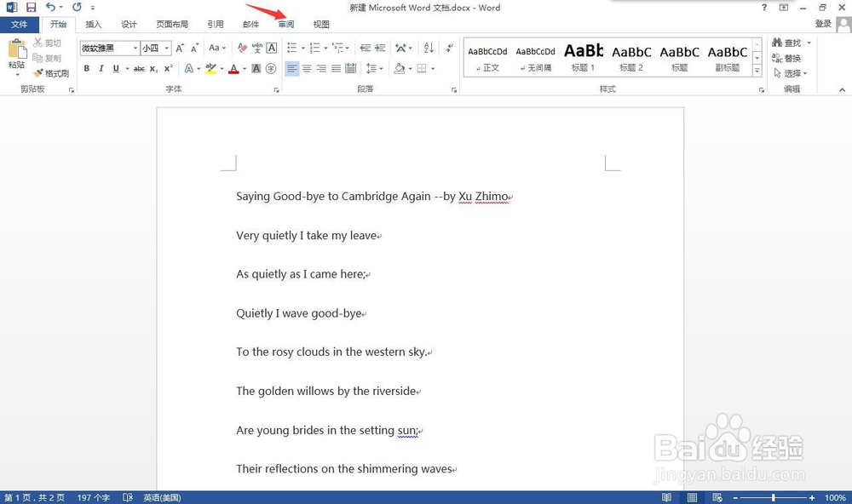852x504 pixels.
Task: Open the Font dialog launcher
Action: click(277, 90)
